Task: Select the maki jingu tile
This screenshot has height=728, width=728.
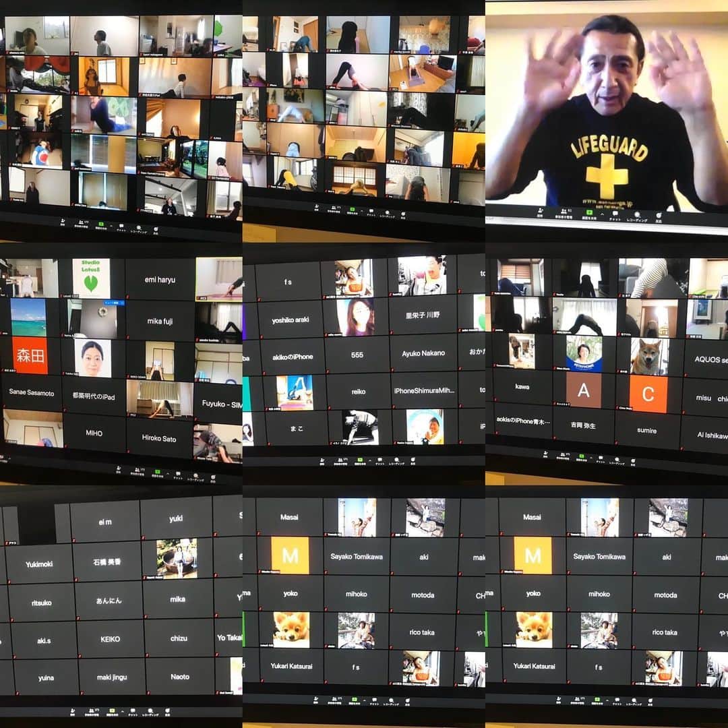Action: coord(111,677)
